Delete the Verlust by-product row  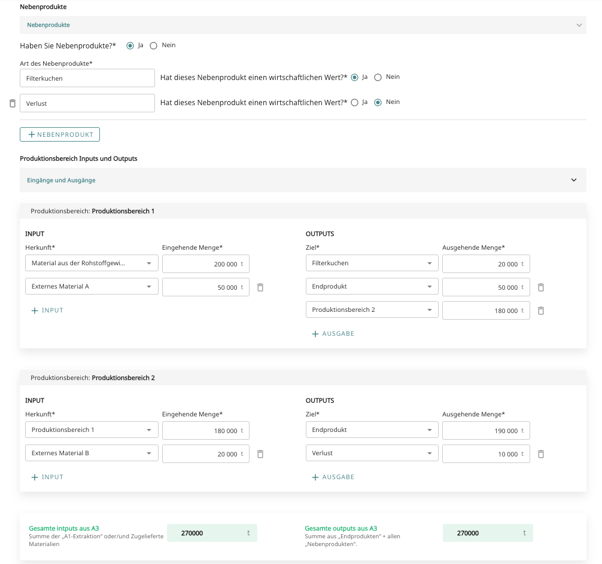(x=12, y=103)
